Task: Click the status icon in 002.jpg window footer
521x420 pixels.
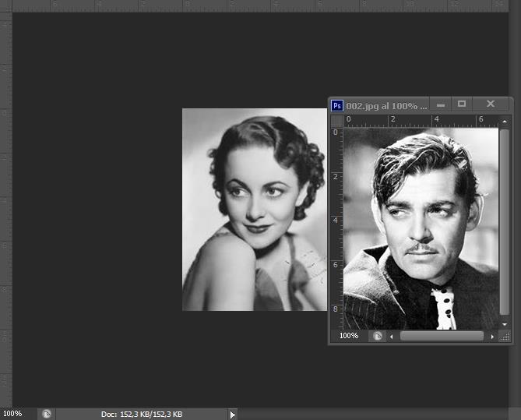Action: pos(378,336)
